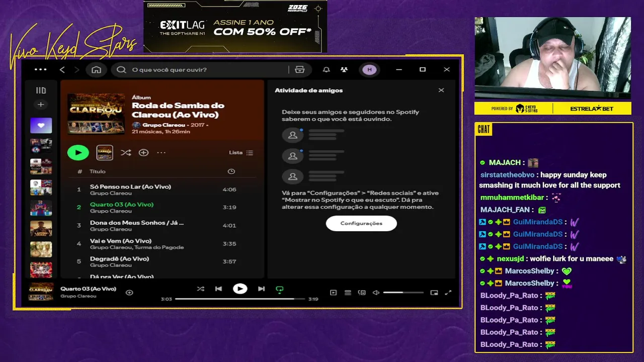This screenshot has height=362, width=644.
Task: Enter full screen player mode
Action: [448, 293]
